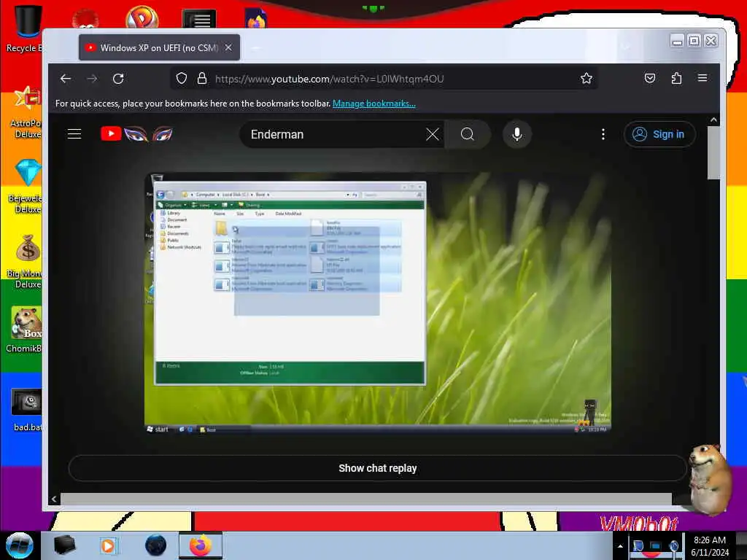Open the media player taskbar icon

coord(108,545)
